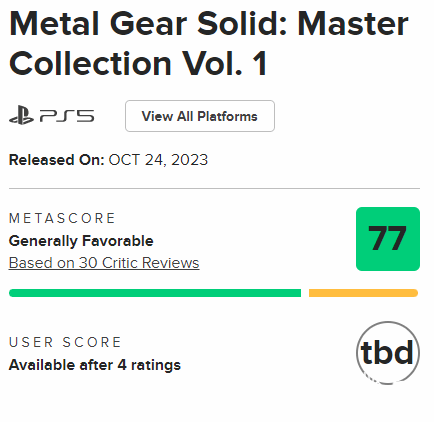Click the horizontal divider below release date
This screenshot has width=434, height=422.
[x=214, y=188]
